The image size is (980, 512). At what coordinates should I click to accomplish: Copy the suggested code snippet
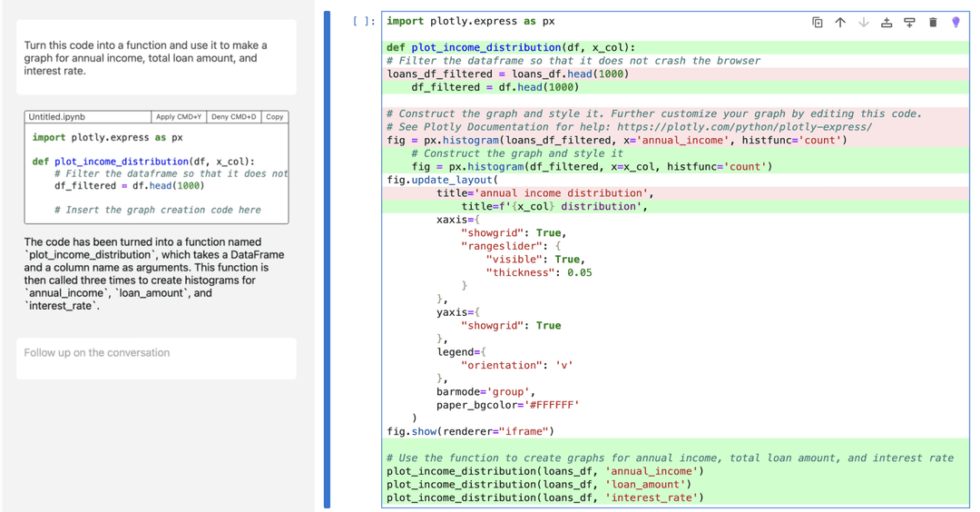(274, 117)
